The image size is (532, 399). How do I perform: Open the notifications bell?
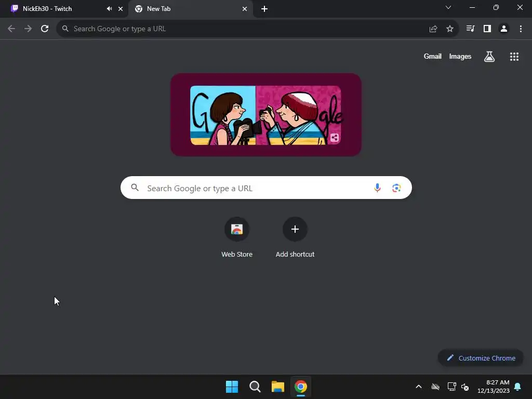pyautogui.click(x=518, y=387)
